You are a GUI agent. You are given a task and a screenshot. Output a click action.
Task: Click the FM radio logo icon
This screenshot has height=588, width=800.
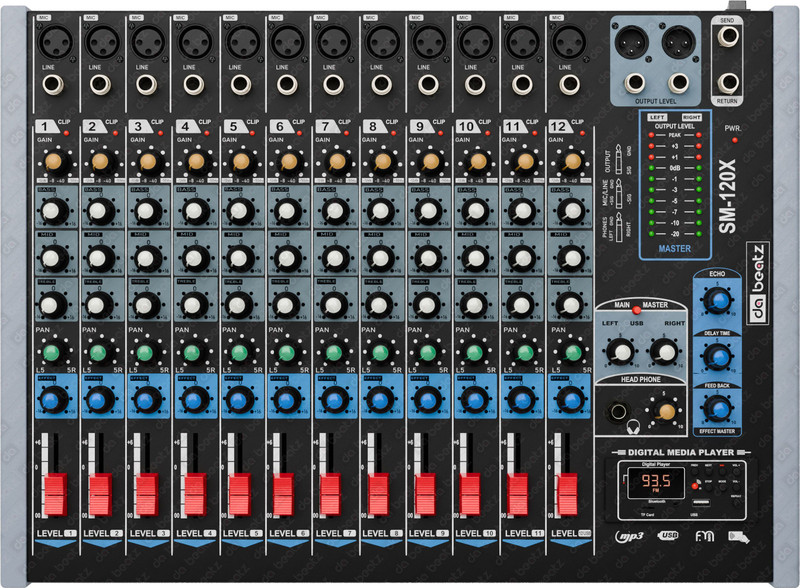pyautogui.click(x=705, y=536)
